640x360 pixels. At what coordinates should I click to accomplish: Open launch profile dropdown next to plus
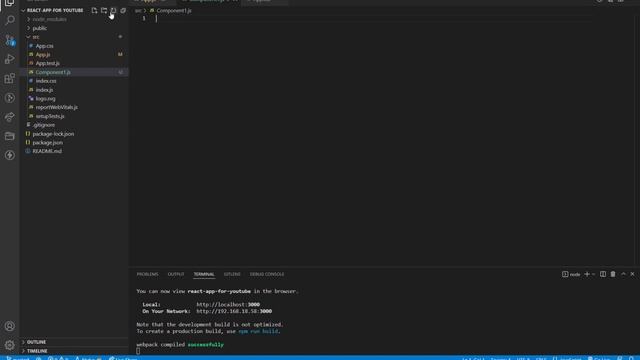(593, 274)
